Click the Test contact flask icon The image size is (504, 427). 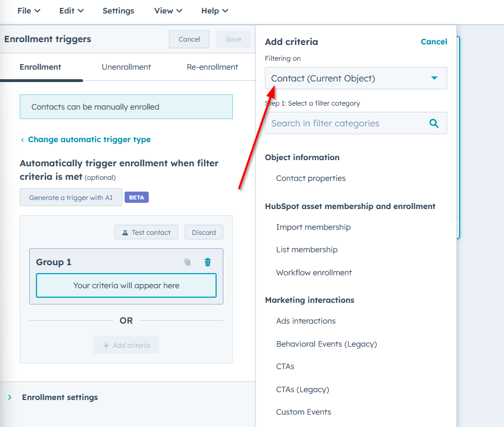tap(124, 231)
